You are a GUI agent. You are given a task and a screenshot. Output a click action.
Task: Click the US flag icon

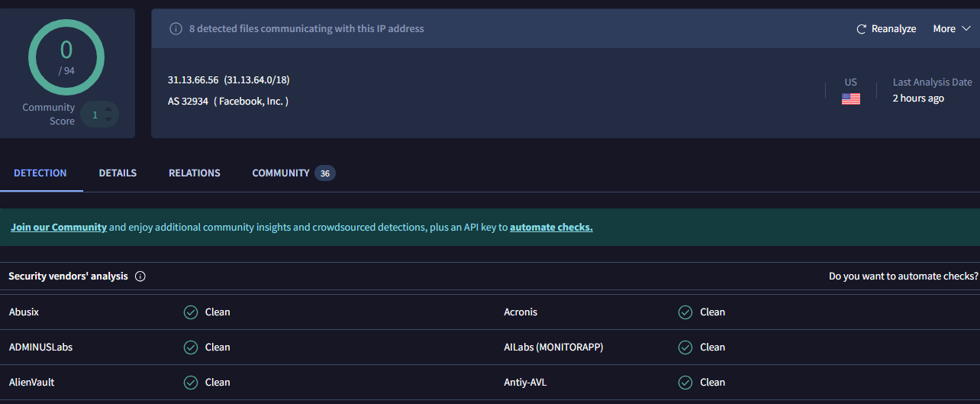850,99
